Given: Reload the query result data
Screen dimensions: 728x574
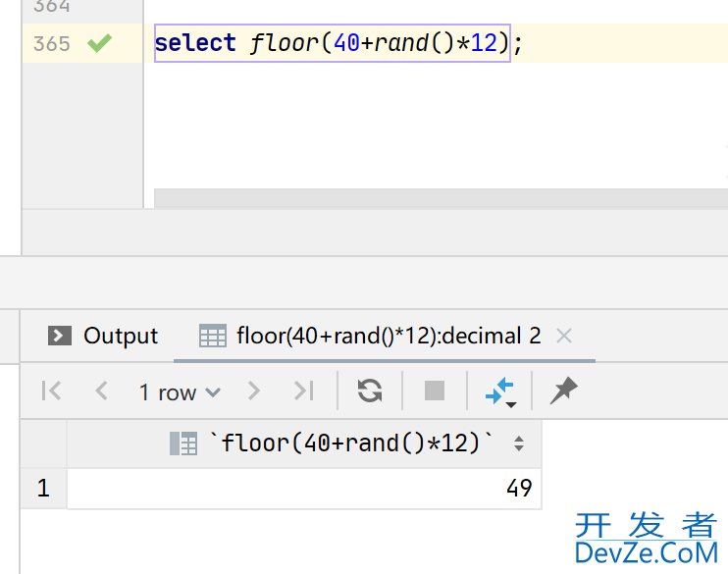Looking at the screenshot, I should pyautogui.click(x=370, y=391).
